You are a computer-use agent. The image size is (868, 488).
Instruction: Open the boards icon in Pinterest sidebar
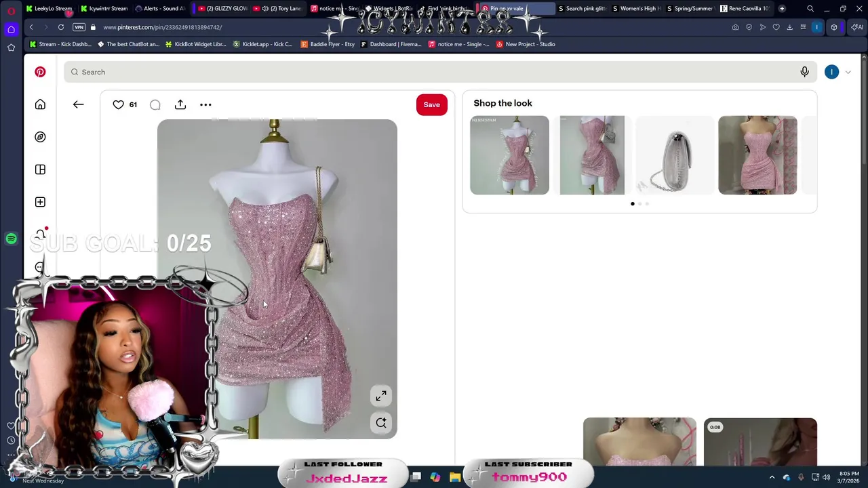point(40,169)
